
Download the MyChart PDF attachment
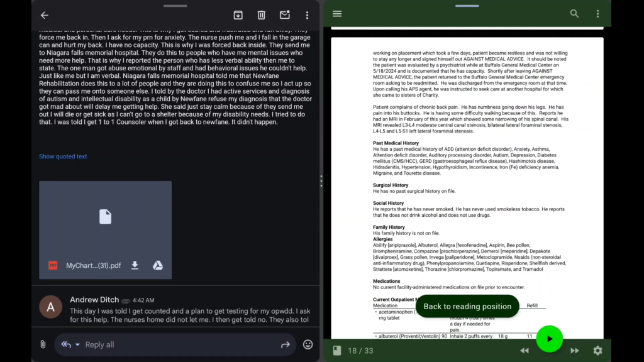(135, 266)
